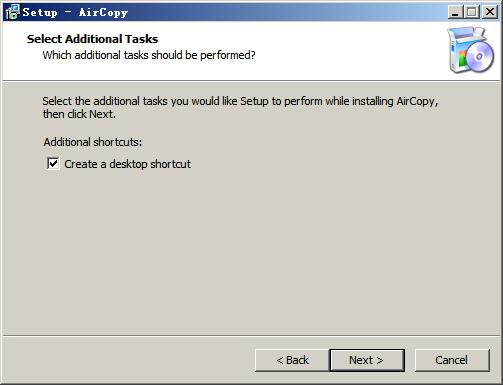
Task: Minimize the Setup - AirCopy window
Action: (455, 12)
